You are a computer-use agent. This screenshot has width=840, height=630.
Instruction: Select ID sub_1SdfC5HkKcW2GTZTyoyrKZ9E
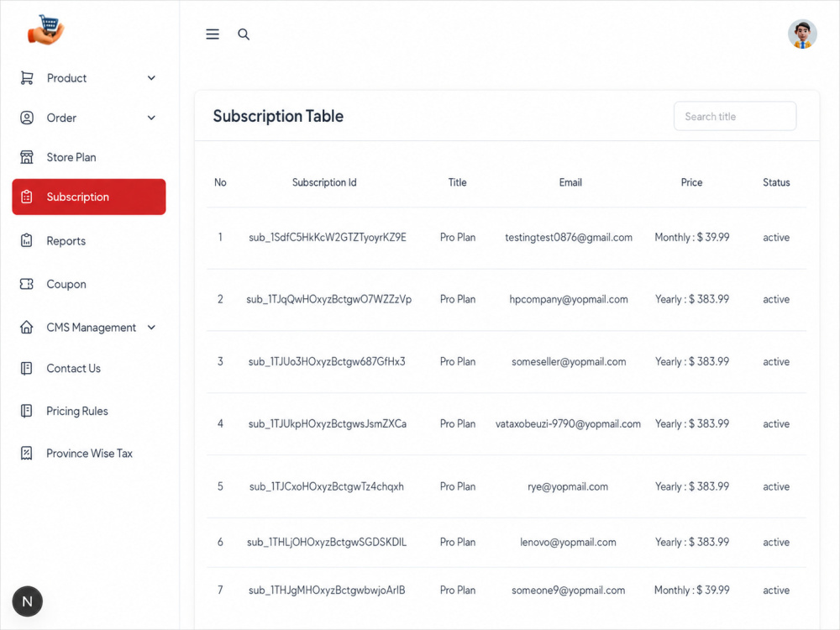pos(328,238)
